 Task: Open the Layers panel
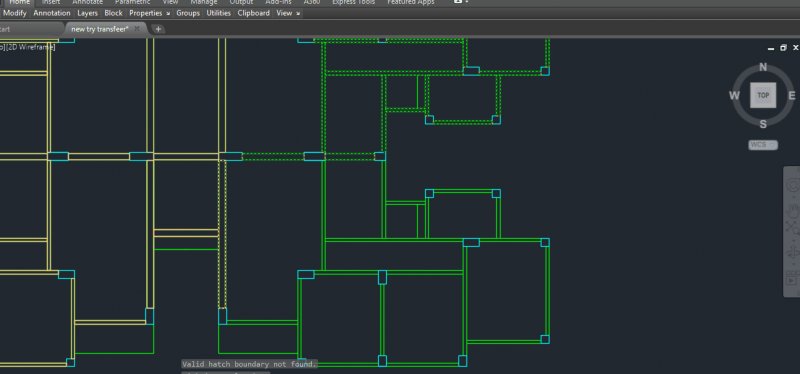(87, 13)
